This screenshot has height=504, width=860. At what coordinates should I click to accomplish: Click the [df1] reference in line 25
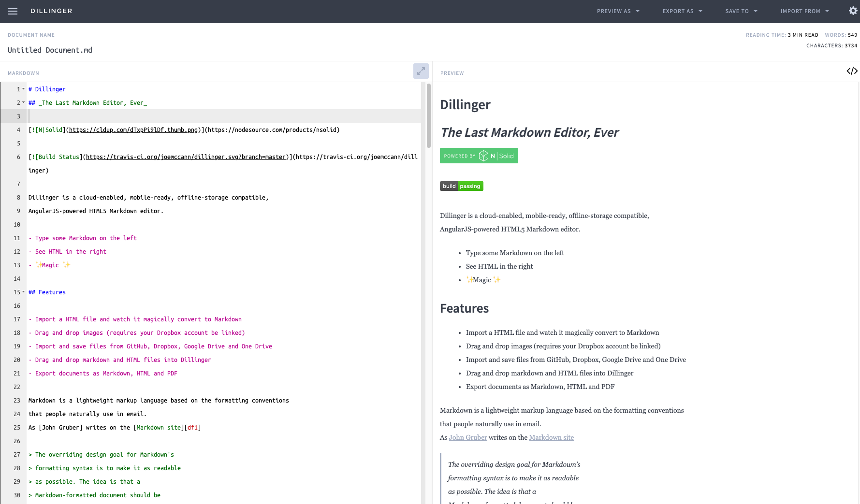point(192,427)
